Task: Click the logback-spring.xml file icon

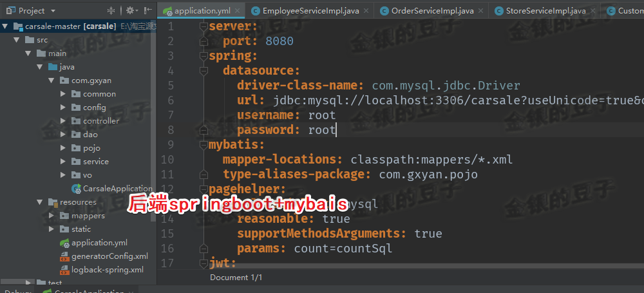Action: tap(64, 270)
